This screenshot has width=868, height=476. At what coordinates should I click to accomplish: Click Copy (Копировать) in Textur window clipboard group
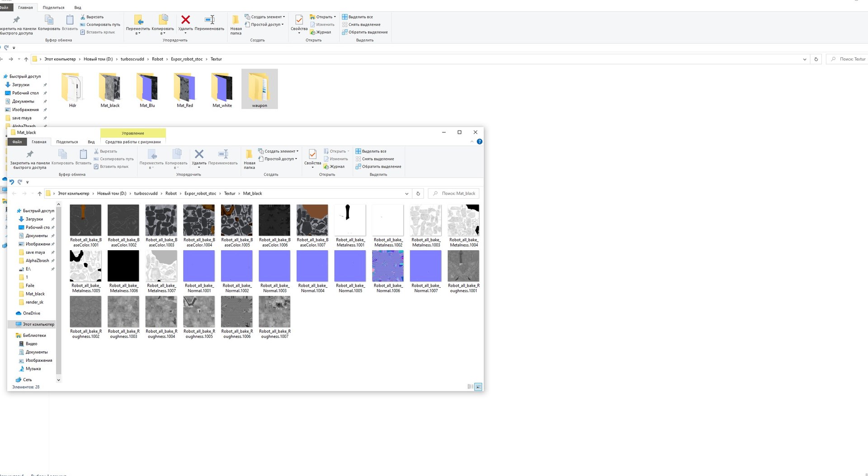coord(49,23)
